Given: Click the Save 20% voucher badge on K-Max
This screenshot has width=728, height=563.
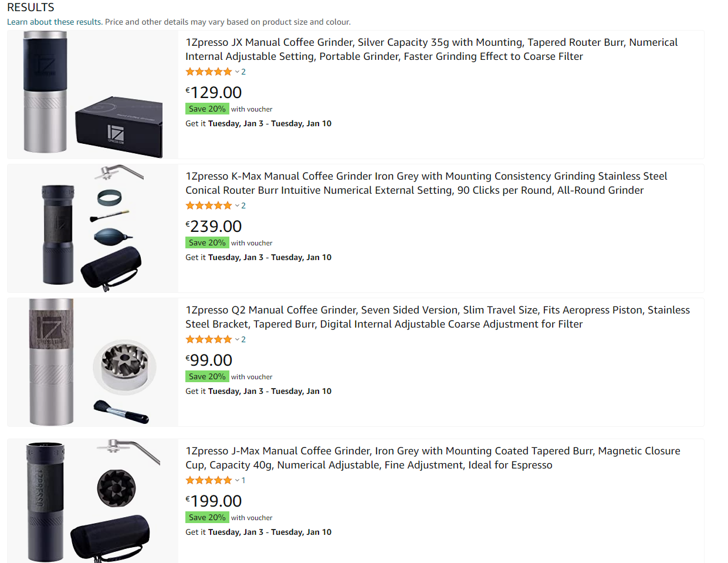Looking at the screenshot, I should tap(207, 242).
